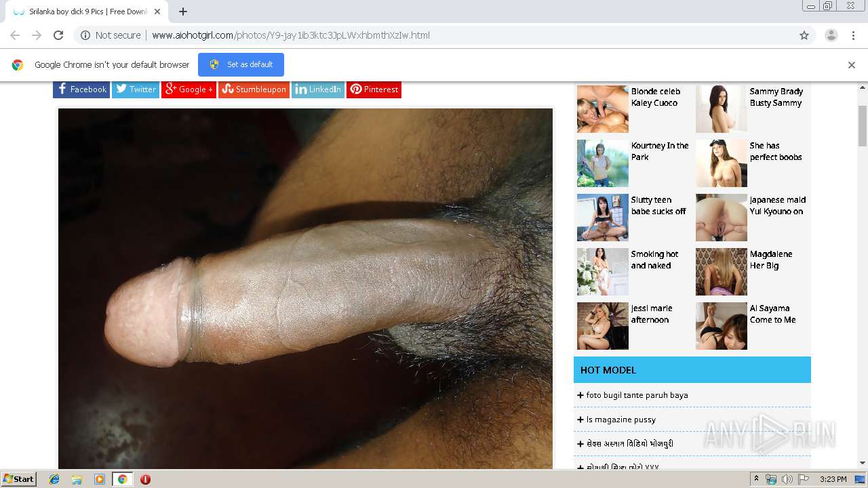The image size is (868, 488).
Task: Open the Windows Start menu
Action: click(18, 479)
